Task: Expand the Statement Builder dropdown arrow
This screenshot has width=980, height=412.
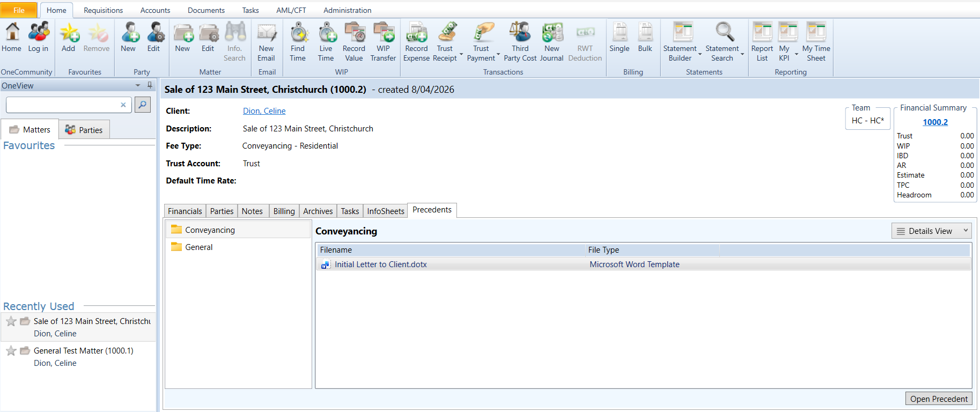Action: pyautogui.click(x=700, y=54)
